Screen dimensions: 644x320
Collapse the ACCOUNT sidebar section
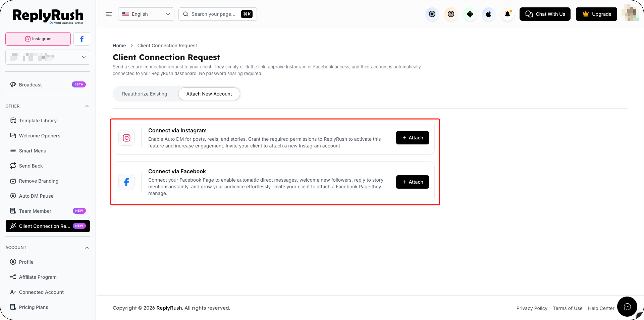coord(87,248)
